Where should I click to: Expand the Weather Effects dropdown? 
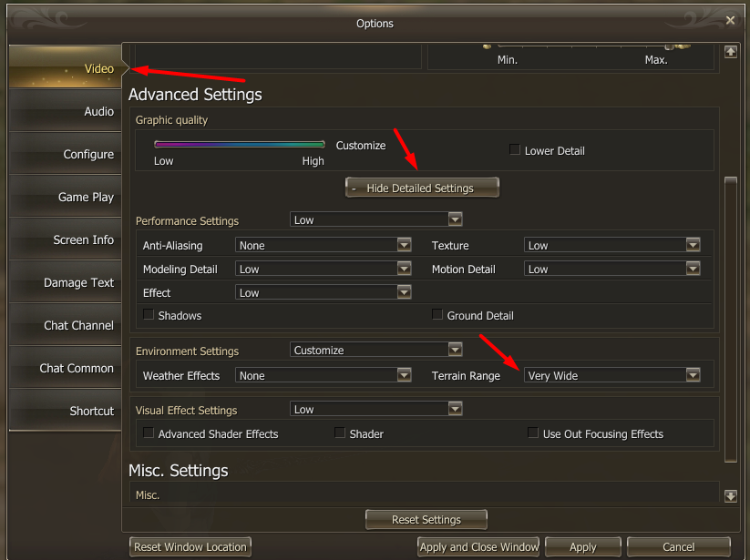pyautogui.click(x=323, y=375)
